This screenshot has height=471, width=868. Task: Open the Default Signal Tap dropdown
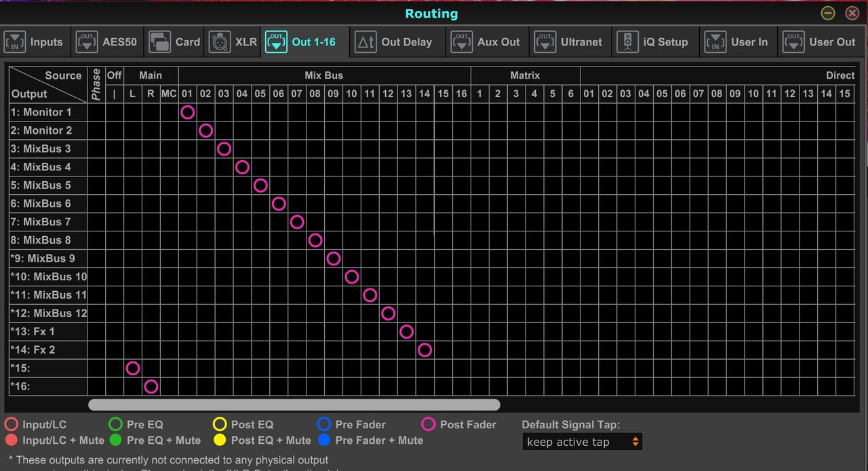[583, 442]
